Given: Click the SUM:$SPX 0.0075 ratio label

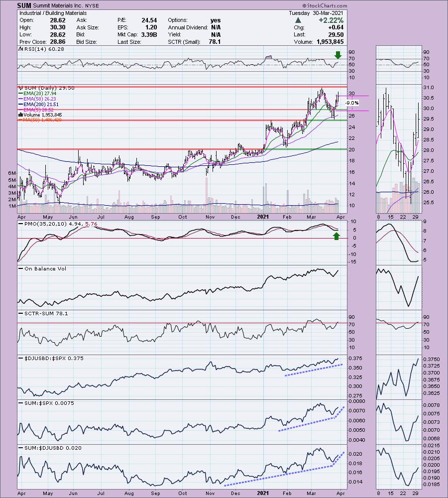Looking at the screenshot, I should (x=49, y=403).
